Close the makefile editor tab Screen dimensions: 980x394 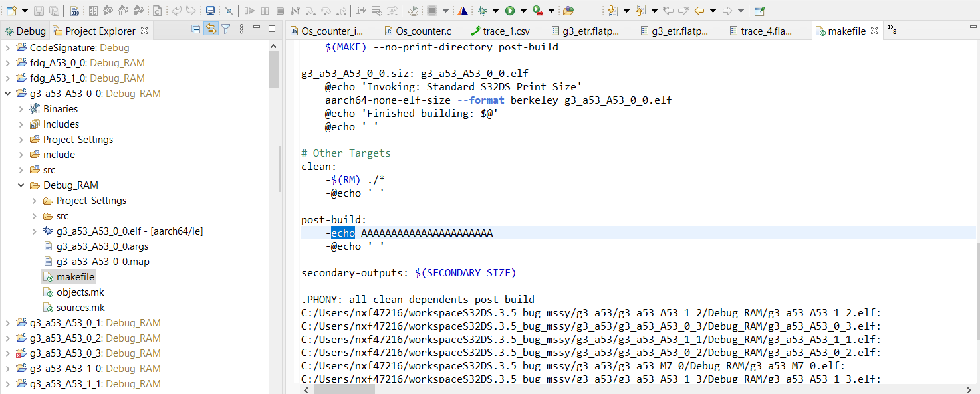point(874,31)
